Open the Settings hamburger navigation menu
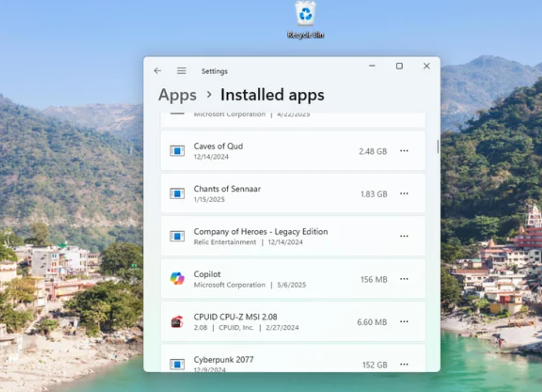 (181, 71)
